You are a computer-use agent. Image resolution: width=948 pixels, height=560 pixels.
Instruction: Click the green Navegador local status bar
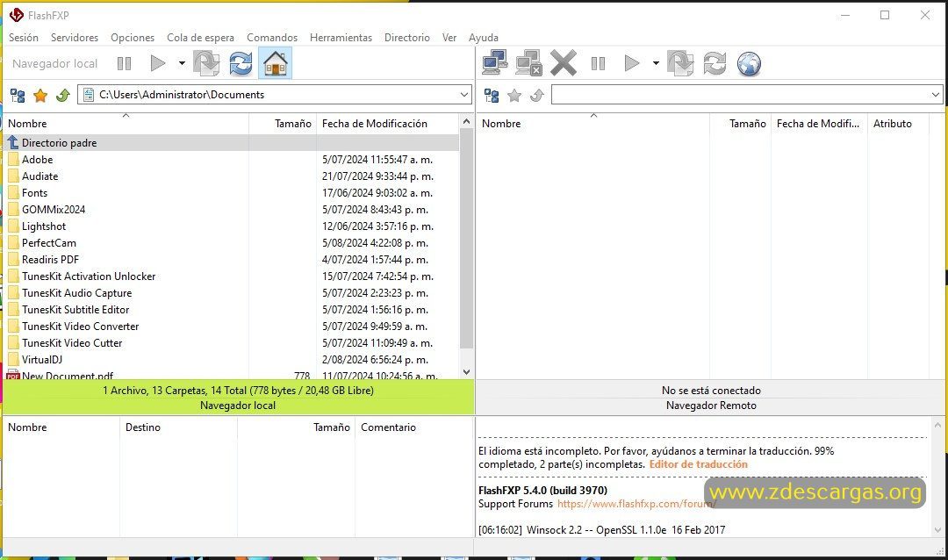click(238, 398)
